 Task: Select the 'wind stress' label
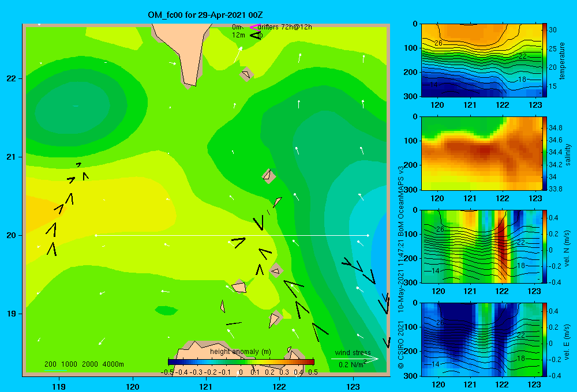point(353,352)
